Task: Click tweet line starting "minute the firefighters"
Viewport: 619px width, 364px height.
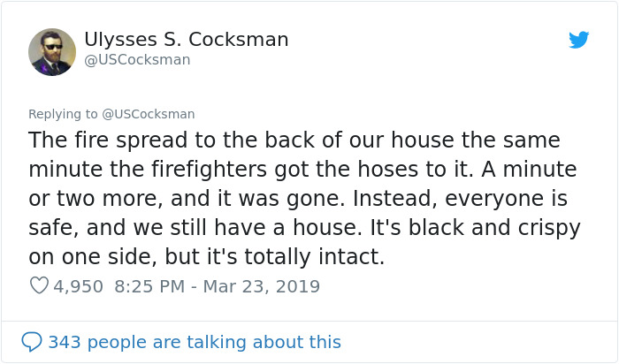Action: (x=302, y=169)
